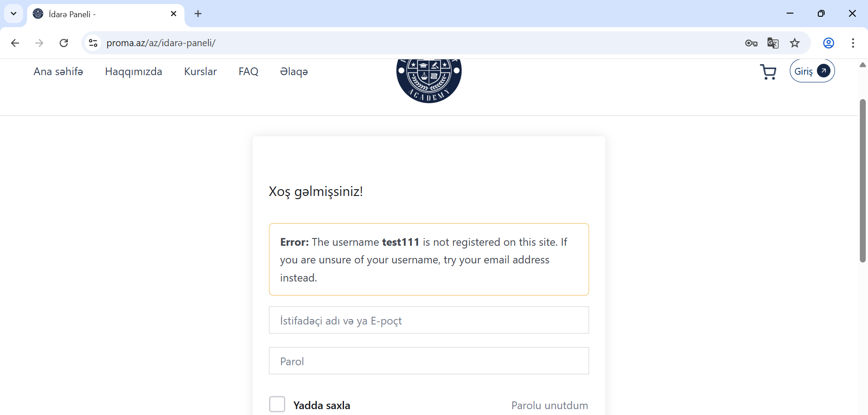Click the Giriş login button
Screen dimensions: 868x415
click(812, 71)
